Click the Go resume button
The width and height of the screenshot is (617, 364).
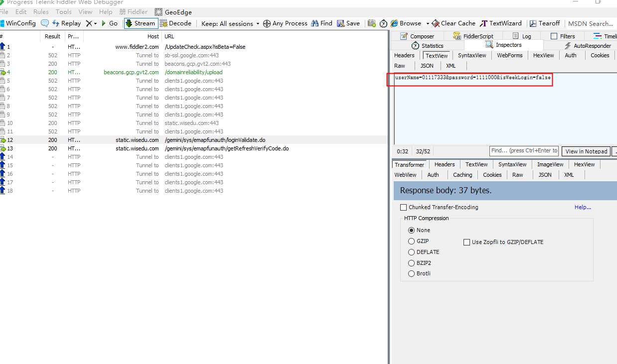click(110, 23)
